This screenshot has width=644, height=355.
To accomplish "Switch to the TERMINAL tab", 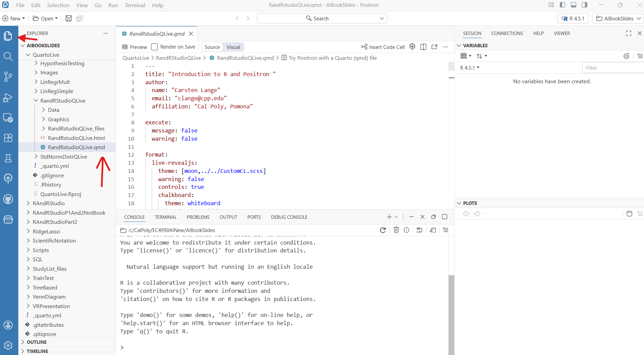I will pyautogui.click(x=166, y=217).
